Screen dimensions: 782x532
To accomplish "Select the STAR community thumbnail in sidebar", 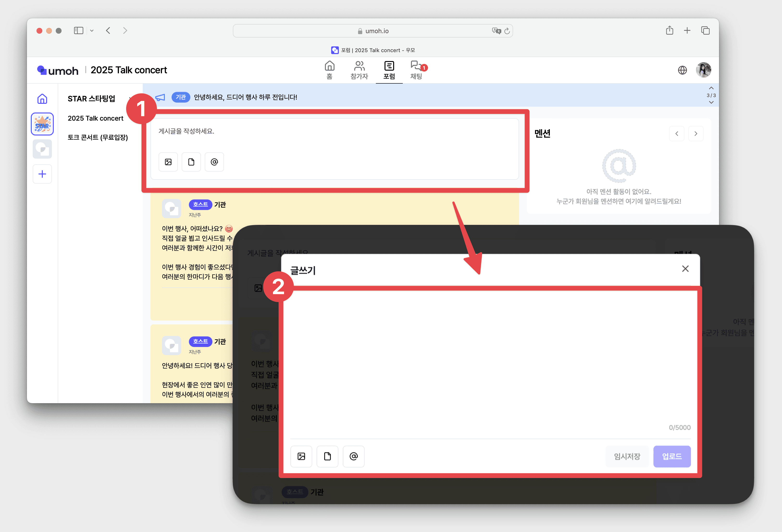I will (42, 124).
